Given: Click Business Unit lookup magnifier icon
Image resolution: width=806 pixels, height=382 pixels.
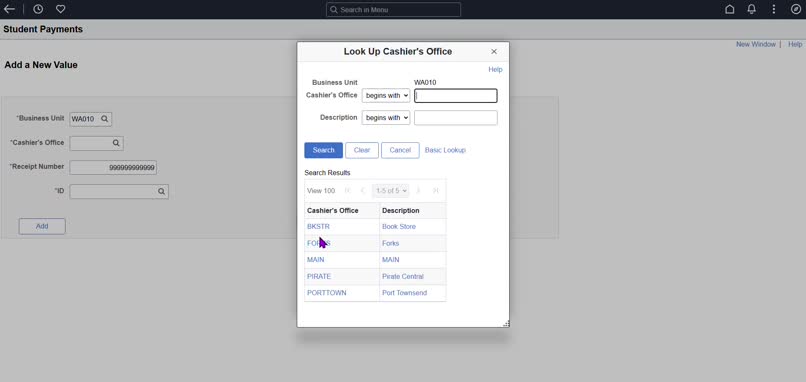Looking at the screenshot, I should coord(104,119).
